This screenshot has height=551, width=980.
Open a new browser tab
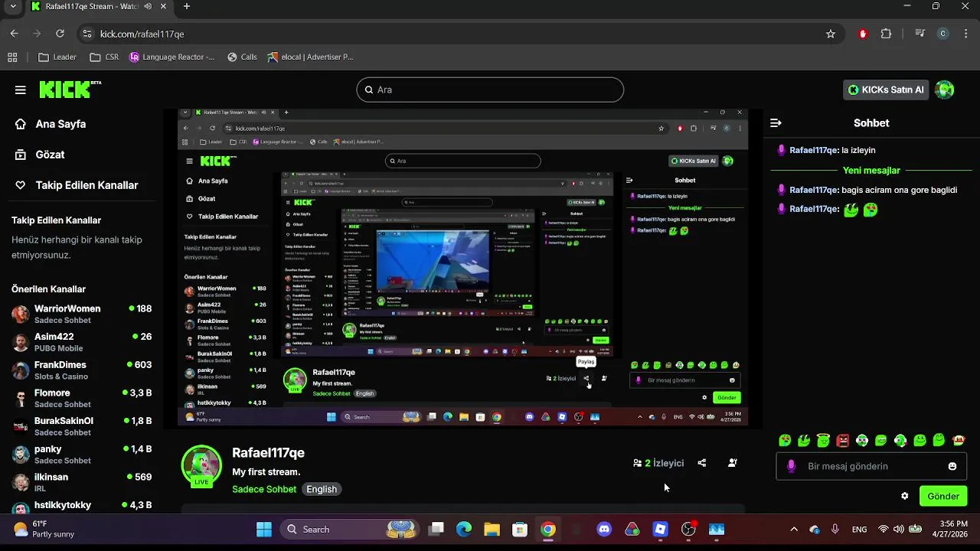point(187,6)
